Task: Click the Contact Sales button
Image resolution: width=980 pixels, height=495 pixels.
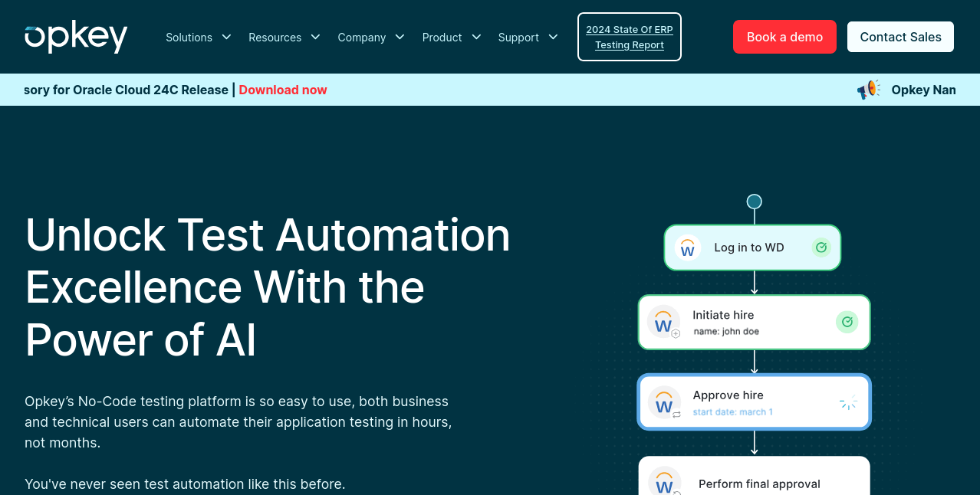Action: point(900,36)
